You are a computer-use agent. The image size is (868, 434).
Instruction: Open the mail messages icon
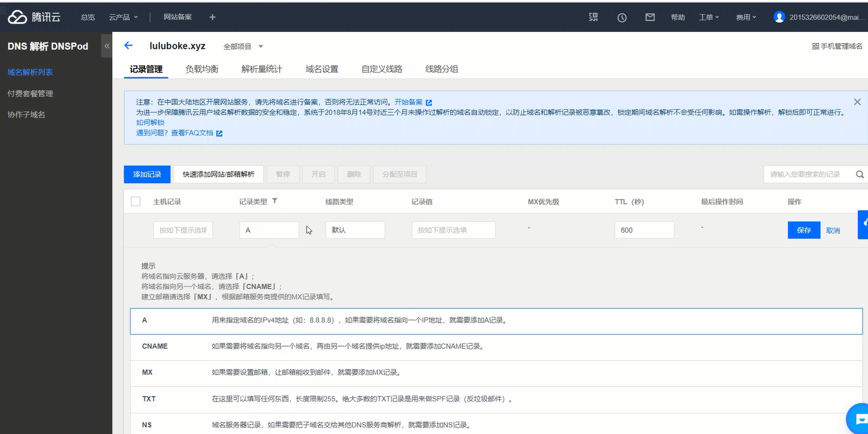(x=650, y=17)
